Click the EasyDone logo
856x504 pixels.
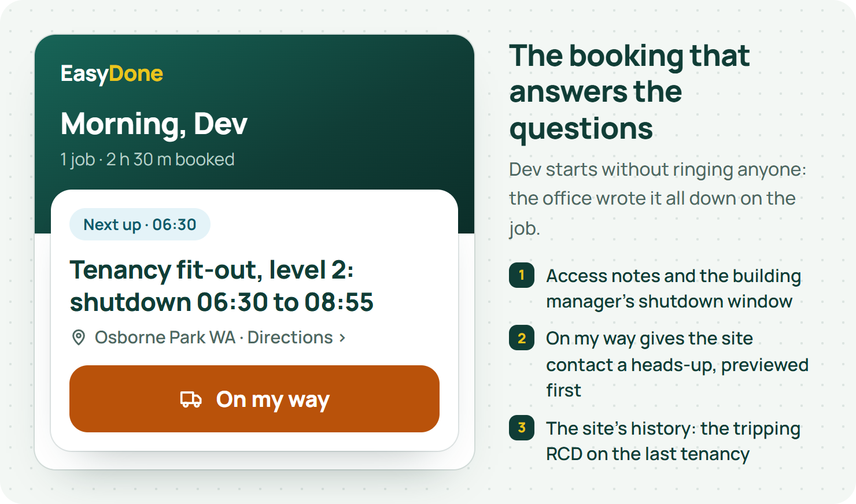tap(112, 74)
